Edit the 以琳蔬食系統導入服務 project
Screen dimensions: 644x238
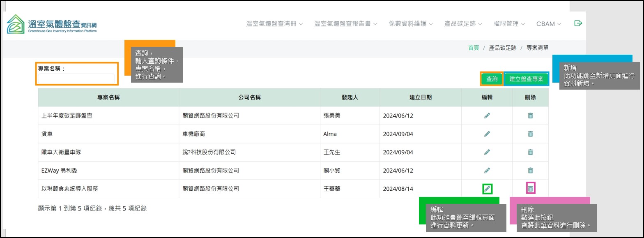coord(487,189)
